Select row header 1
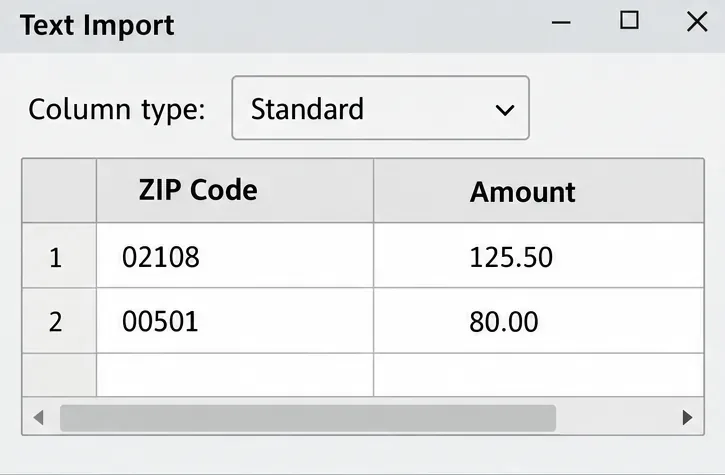The width and height of the screenshot is (725, 475). point(59,256)
